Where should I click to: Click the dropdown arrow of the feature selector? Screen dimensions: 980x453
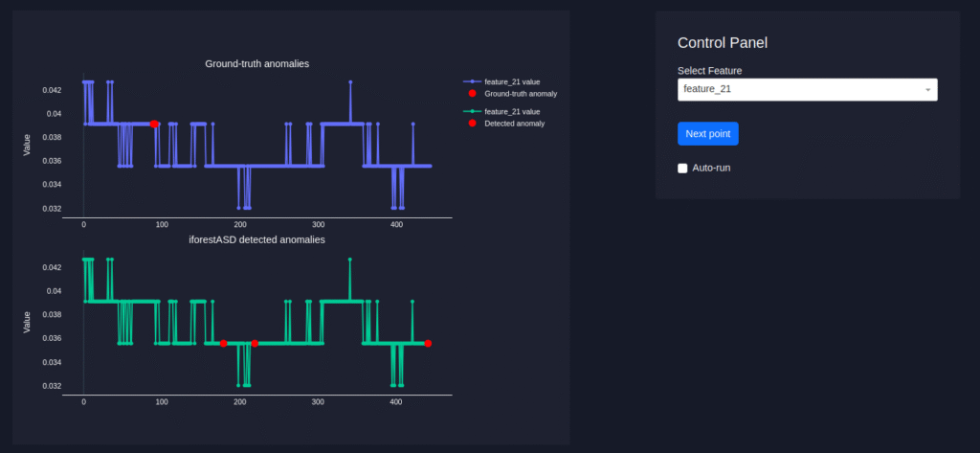[x=927, y=90]
